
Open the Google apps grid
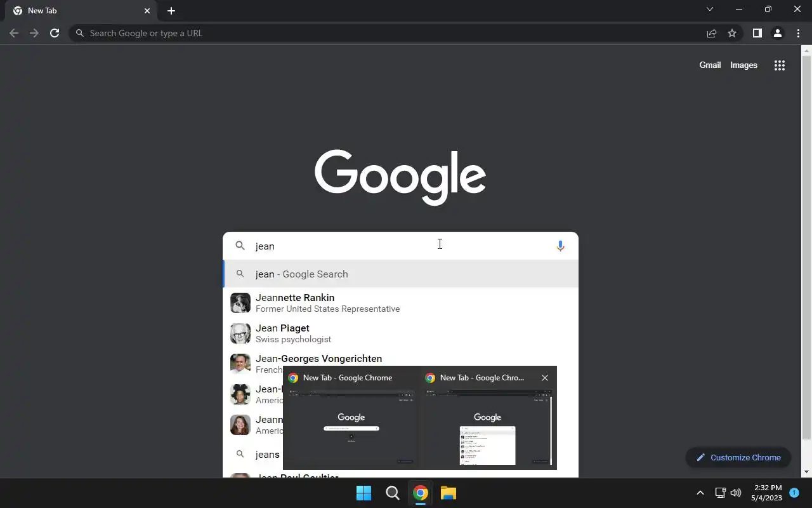point(780,65)
